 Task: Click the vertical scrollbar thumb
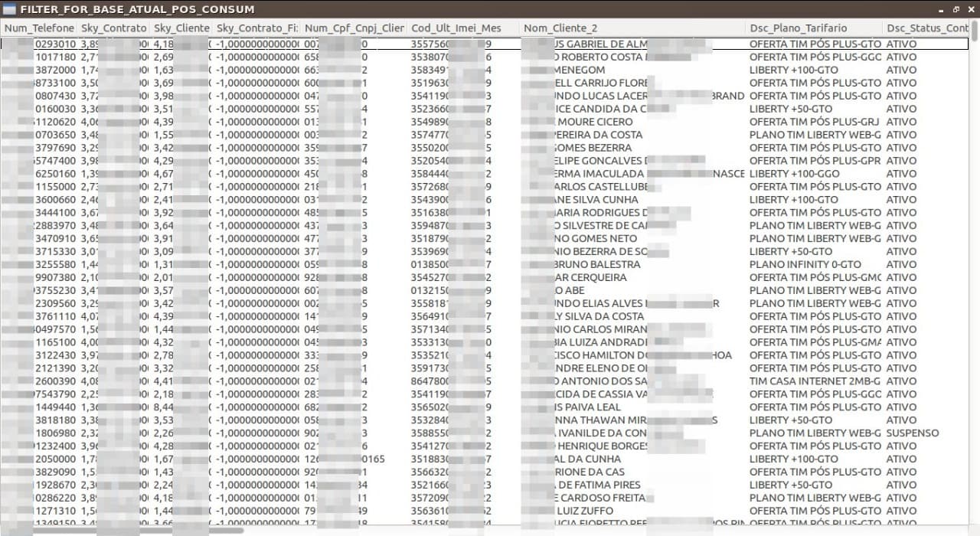point(975,31)
